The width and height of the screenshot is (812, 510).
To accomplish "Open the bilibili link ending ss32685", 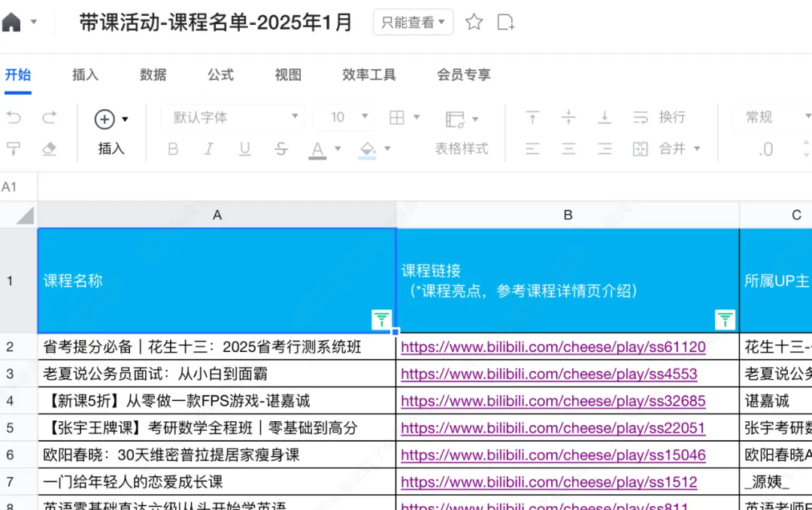I will point(553,401).
